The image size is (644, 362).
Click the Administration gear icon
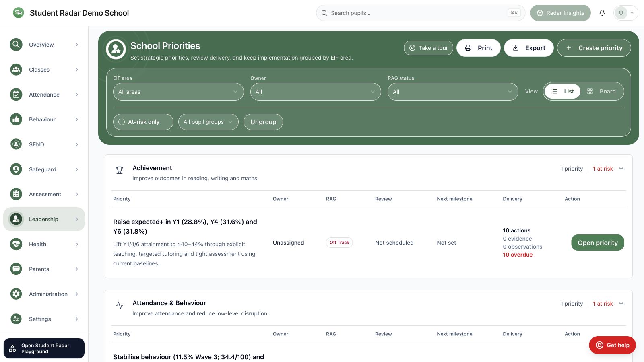[x=16, y=294]
